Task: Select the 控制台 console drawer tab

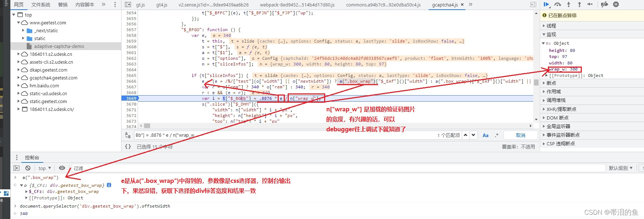Action: click(32, 157)
